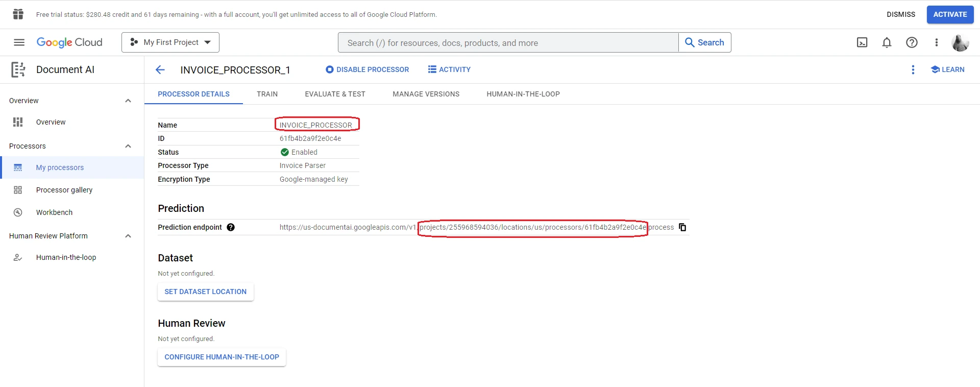980x387 pixels.
Task: Switch to the Processor Details tab
Action: click(x=193, y=94)
